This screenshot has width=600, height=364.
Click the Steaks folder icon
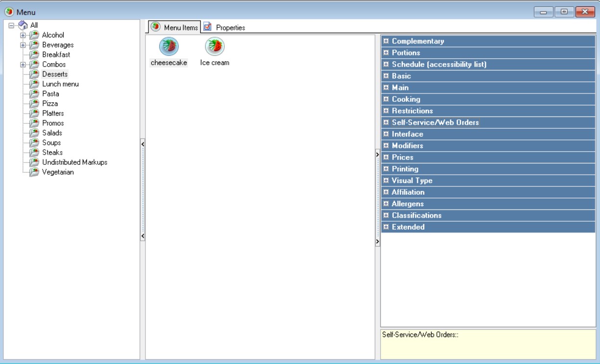pos(34,153)
